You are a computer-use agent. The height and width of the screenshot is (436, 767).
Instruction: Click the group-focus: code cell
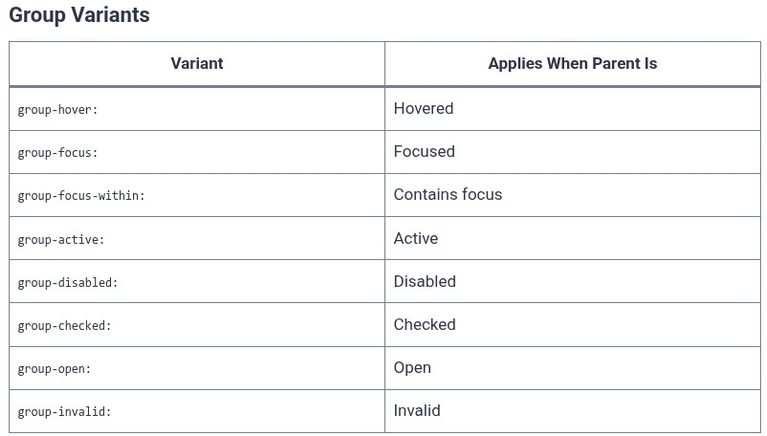58,153
